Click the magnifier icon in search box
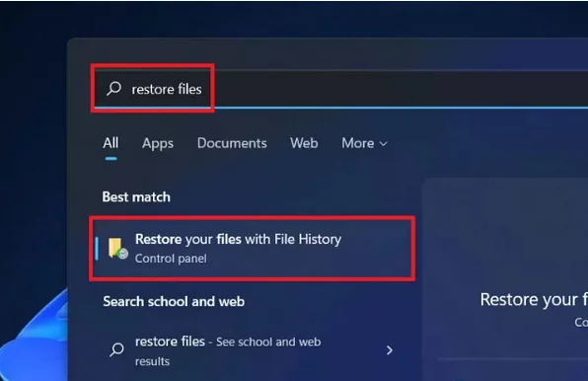This screenshot has height=381, width=588. tap(114, 89)
